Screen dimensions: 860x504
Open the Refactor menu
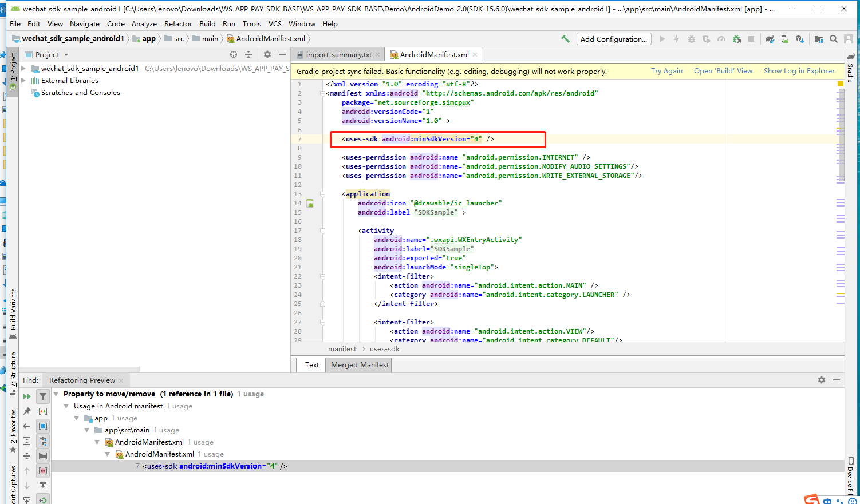[x=178, y=23]
